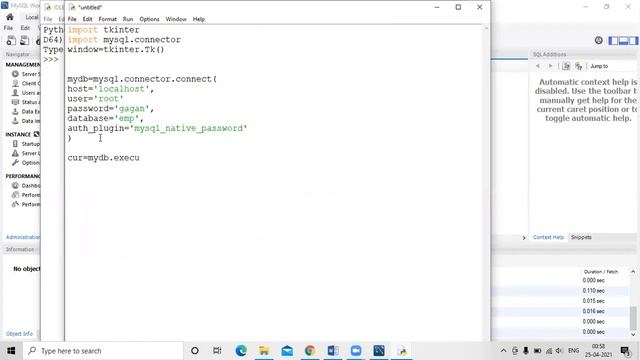The image size is (640, 360).
Task: Open Task View on taskbar
Action: 217,351
